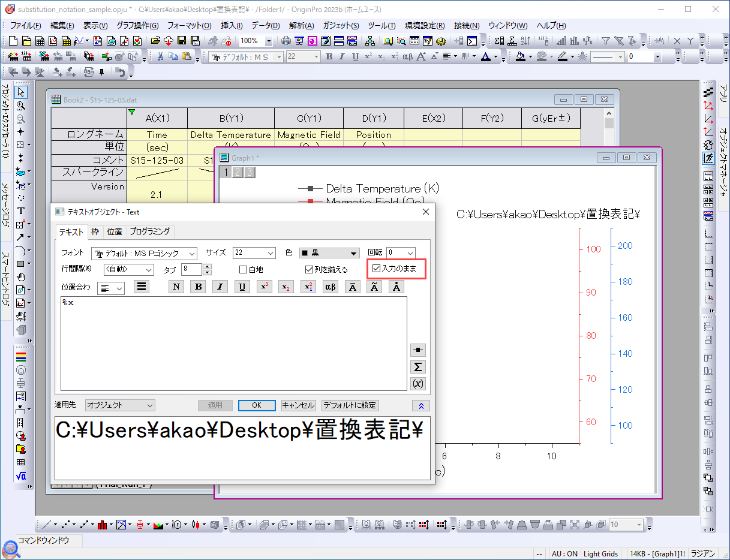Image resolution: width=730 pixels, height=560 pixels.
Task: Click the Normal N format button
Action: point(176,287)
